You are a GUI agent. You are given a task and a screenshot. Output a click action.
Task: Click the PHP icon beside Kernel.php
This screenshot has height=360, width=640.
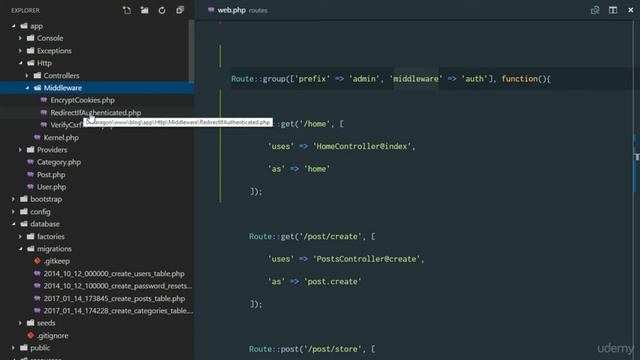(38, 138)
